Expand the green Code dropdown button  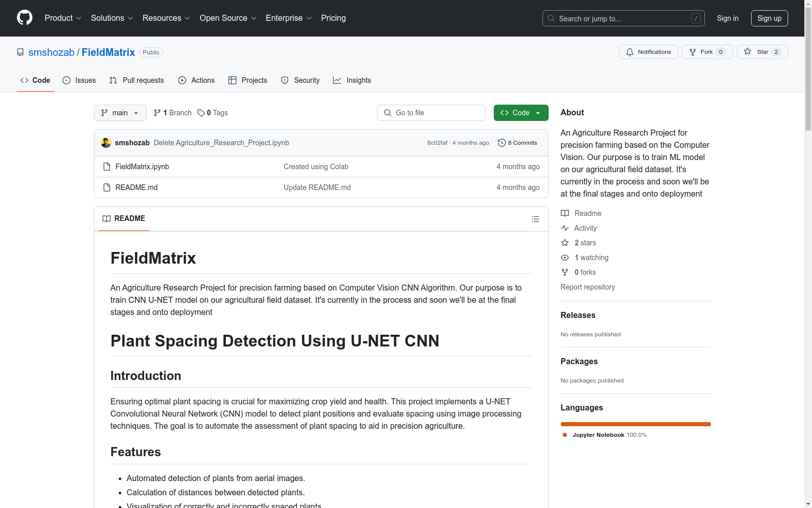521,113
